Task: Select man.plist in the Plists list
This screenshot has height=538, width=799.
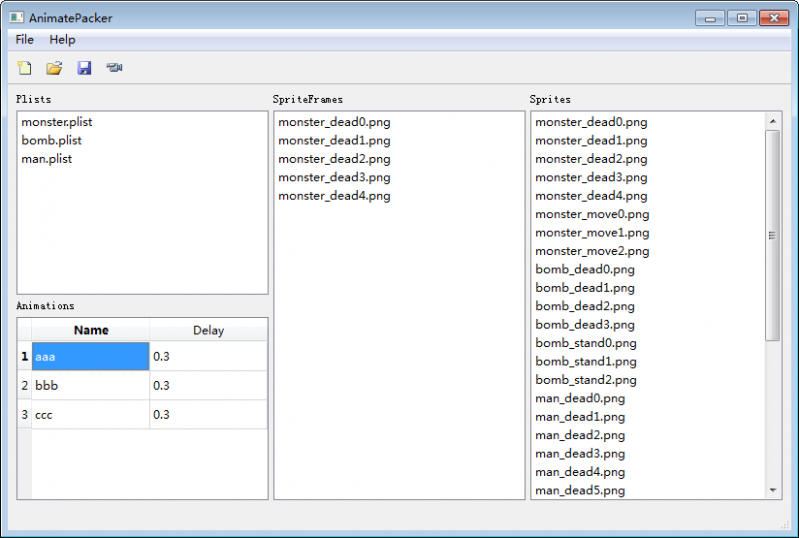Action: click(46, 159)
